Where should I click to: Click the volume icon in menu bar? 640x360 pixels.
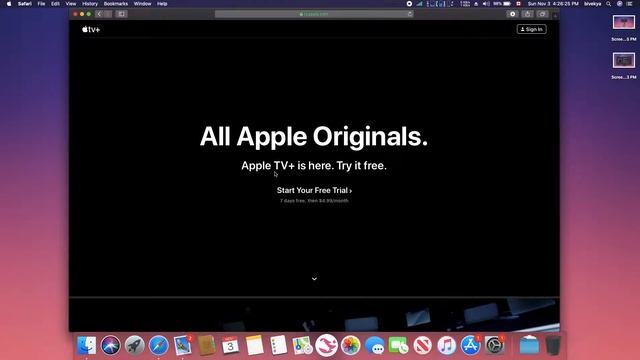pos(486,4)
